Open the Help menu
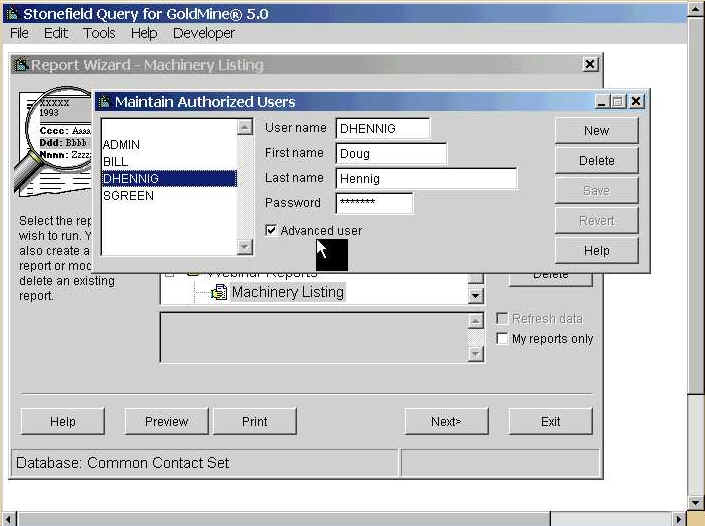 [144, 33]
